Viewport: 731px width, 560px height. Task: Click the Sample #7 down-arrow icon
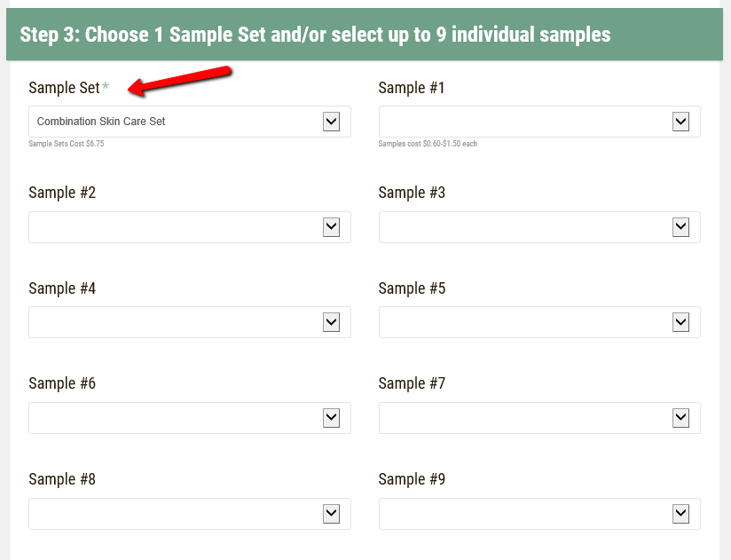pyautogui.click(x=680, y=418)
